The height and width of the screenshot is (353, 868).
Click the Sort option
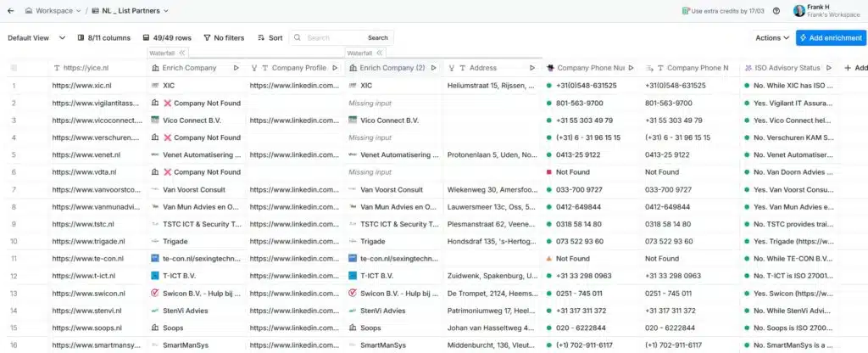(270, 37)
